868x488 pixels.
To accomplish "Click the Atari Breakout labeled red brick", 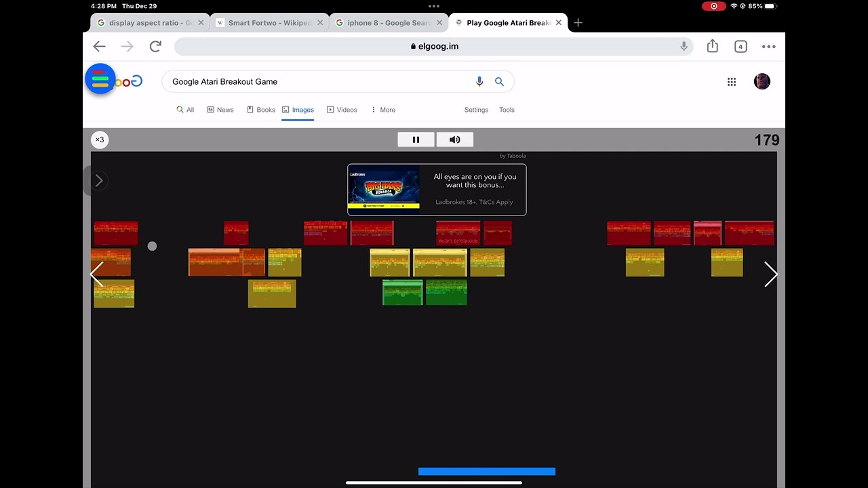I will pos(458,233).
